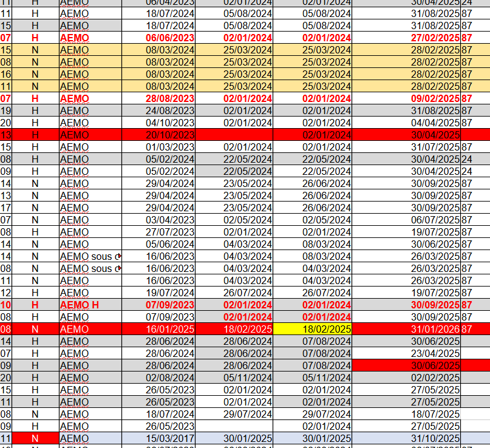
Task: Select the bold red date 06/06/2023
Action: (170, 38)
